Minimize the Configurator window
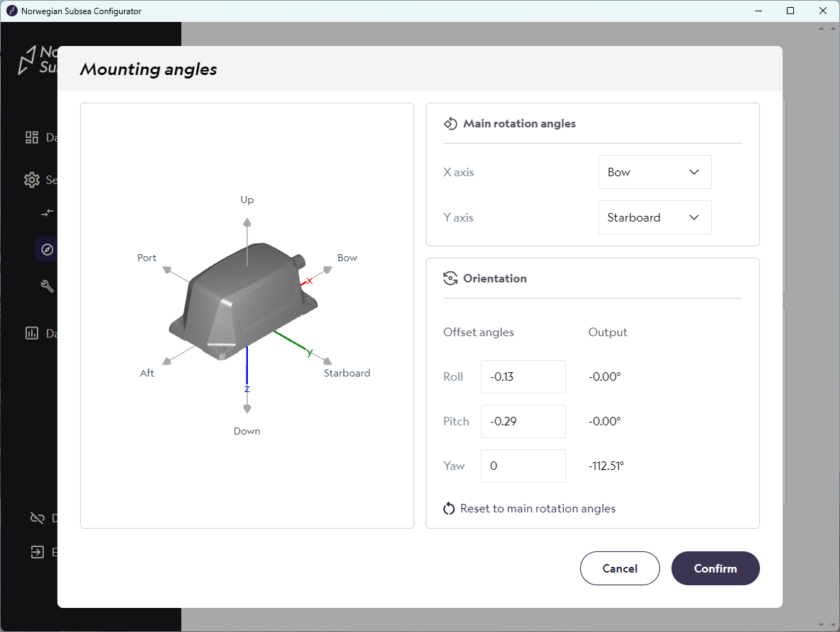The image size is (840, 632). click(x=759, y=11)
